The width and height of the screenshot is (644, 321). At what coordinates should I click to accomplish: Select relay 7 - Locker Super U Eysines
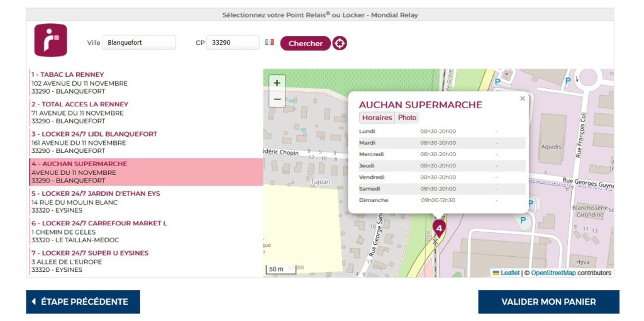pyautogui.click(x=146, y=261)
